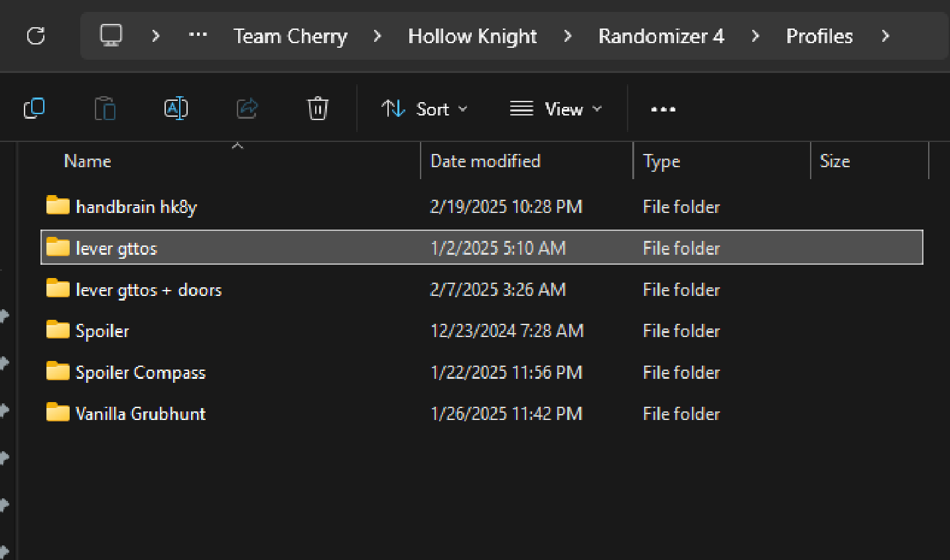The image size is (950, 560).
Task: Click the Share toolbar icon
Action: click(247, 108)
